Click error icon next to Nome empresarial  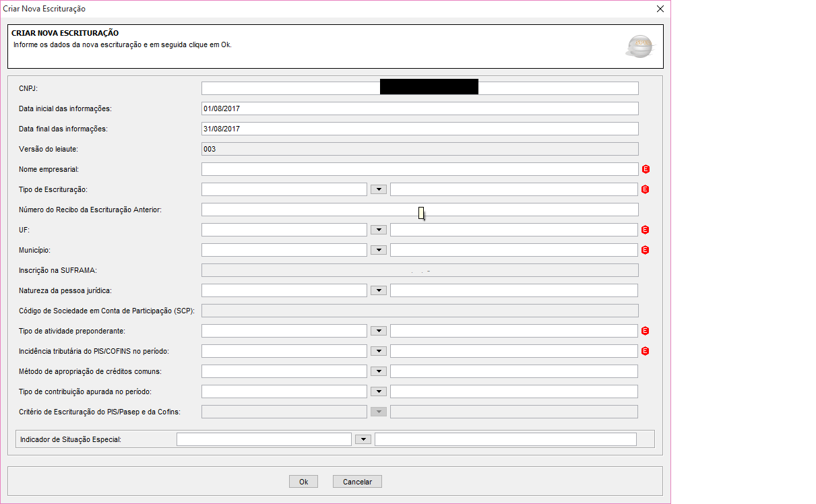click(645, 169)
